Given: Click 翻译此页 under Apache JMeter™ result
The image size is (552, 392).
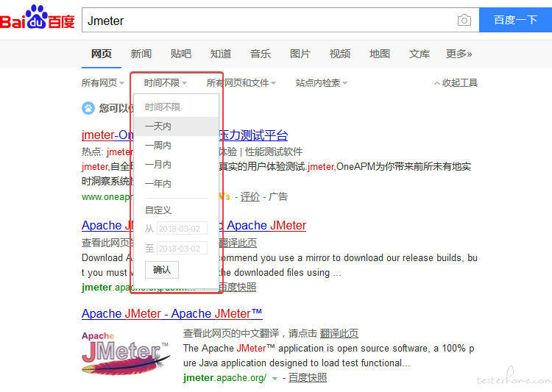Looking at the screenshot, I should click(x=339, y=333).
